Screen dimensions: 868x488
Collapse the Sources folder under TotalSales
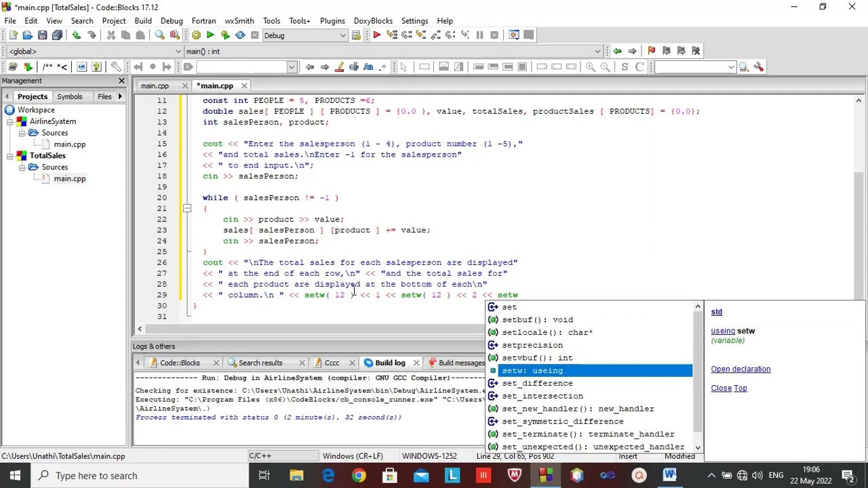[22, 167]
